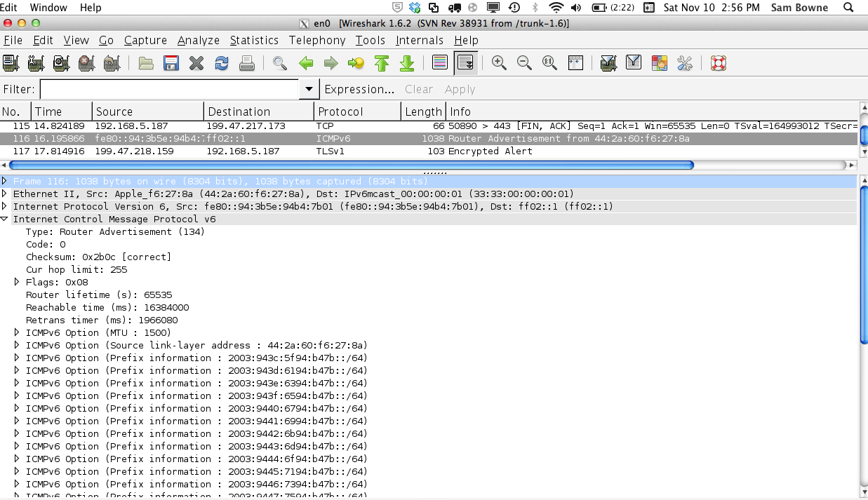
Task: Start a new live capture icon
Action: pyautogui.click(x=62, y=64)
